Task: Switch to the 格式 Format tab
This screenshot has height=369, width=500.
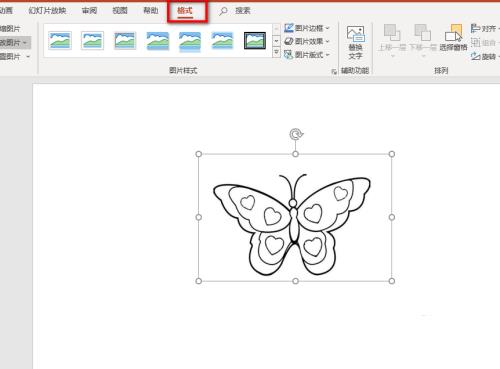Action: [185, 11]
